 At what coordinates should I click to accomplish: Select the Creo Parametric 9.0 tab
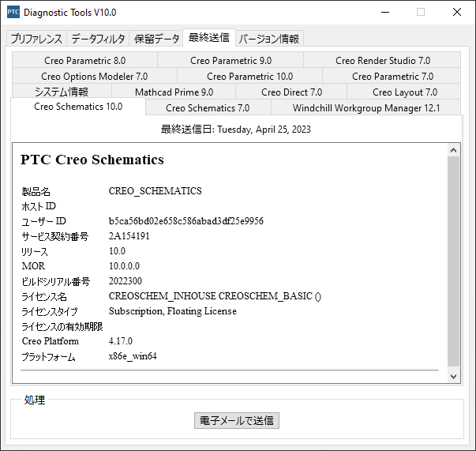coord(231,61)
